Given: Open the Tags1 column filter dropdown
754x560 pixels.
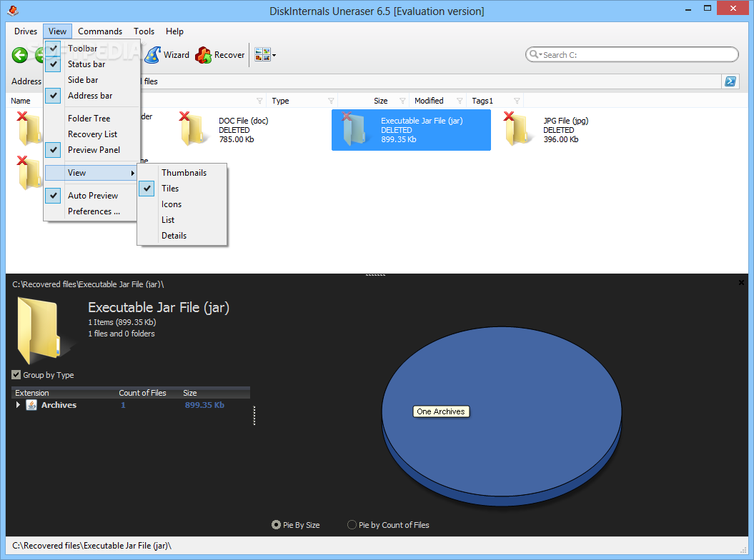Looking at the screenshot, I should (517, 101).
